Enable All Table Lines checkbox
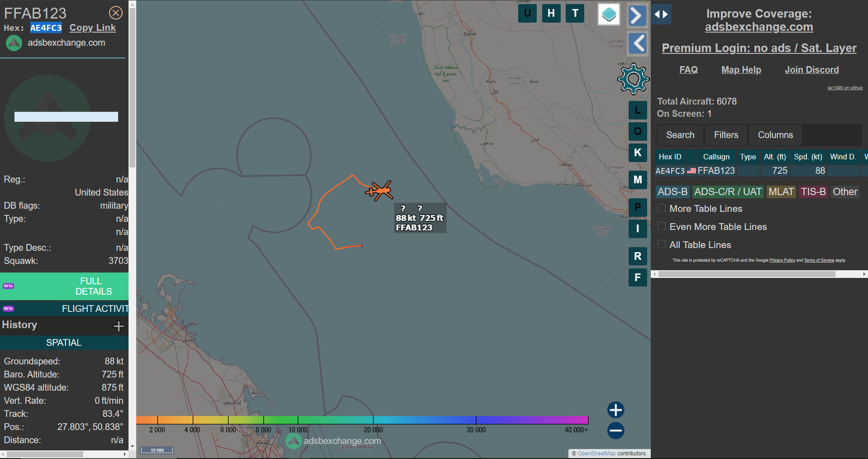Screen dimensions: 868x459 [x=661, y=244]
